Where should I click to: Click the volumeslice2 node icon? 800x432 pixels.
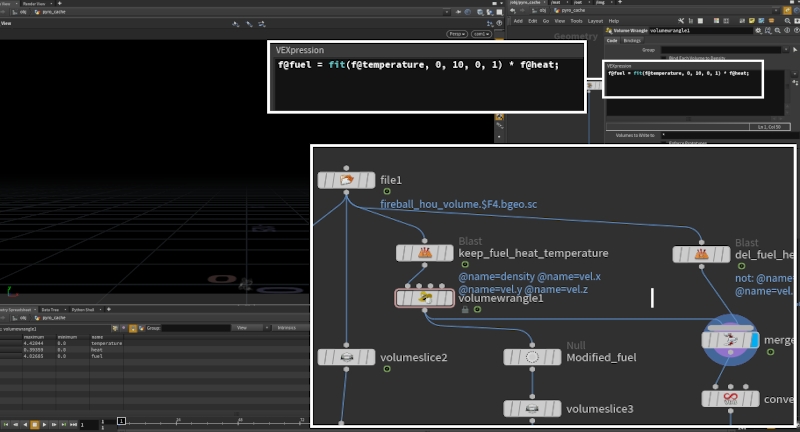(346, 357)
